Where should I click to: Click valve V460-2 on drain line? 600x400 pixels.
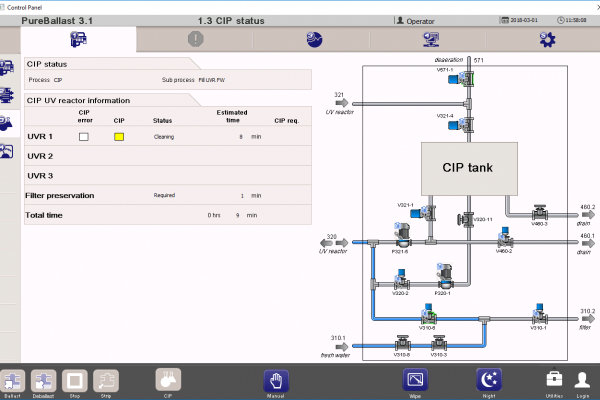(x=505, y=238)
